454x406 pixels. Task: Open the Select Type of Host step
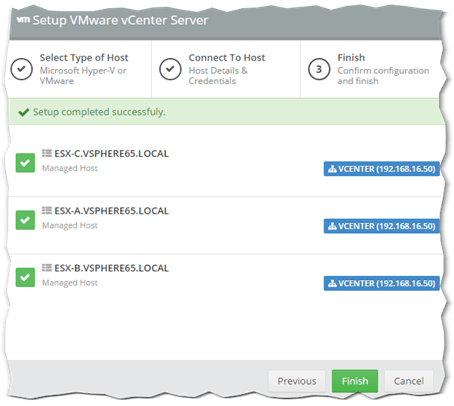click(x=84, y=58)
